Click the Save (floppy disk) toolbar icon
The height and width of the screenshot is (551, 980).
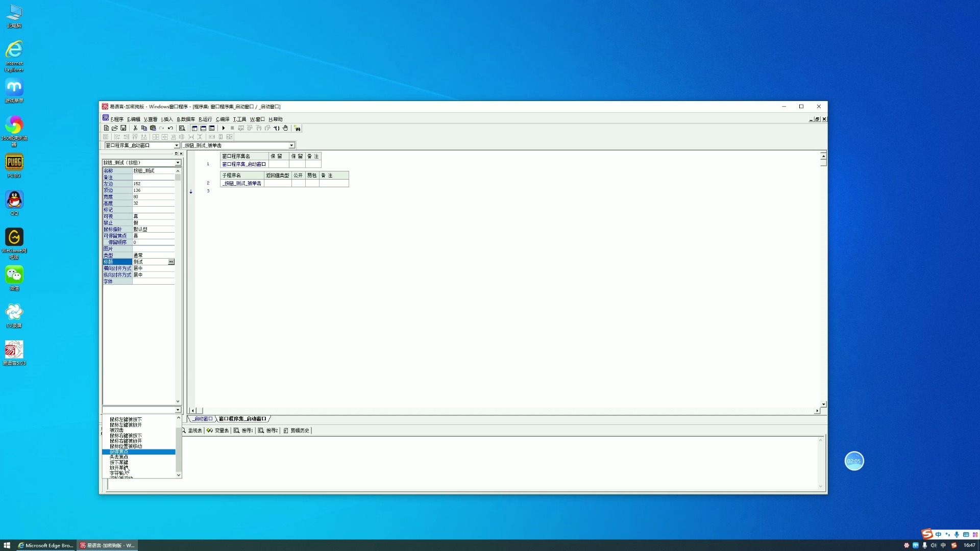[123, 128]
